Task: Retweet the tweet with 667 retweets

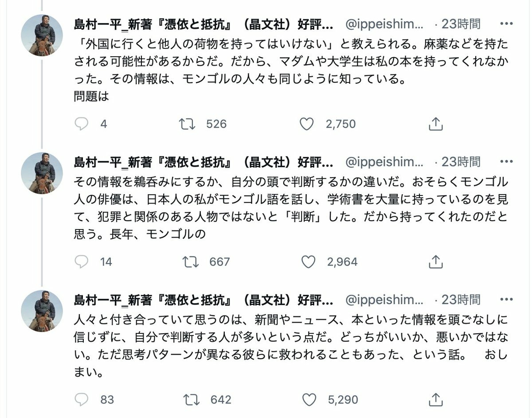Action: [191, 262]
